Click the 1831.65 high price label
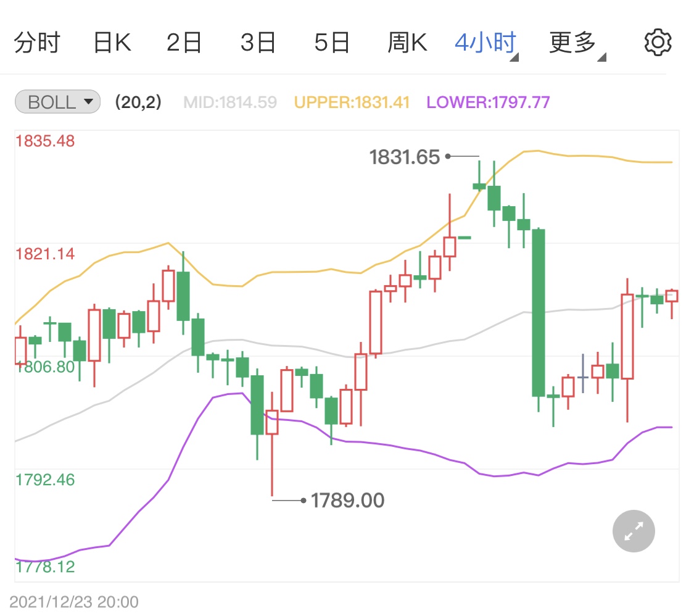The height and width of the screenshot is (616, 694). pos(405,157)
